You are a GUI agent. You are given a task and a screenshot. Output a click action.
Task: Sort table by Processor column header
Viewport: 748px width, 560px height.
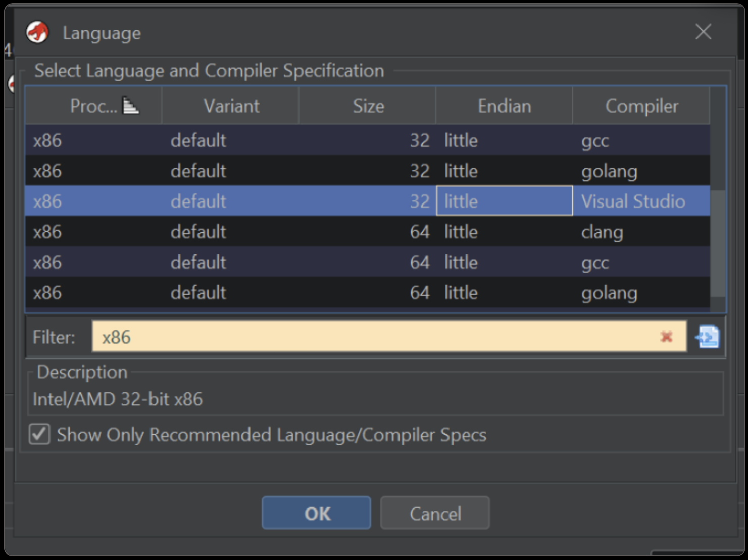[x=93, y=106]
